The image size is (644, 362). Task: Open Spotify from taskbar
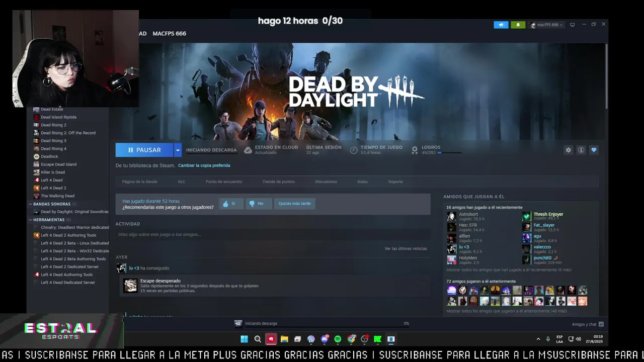(338, 339)
